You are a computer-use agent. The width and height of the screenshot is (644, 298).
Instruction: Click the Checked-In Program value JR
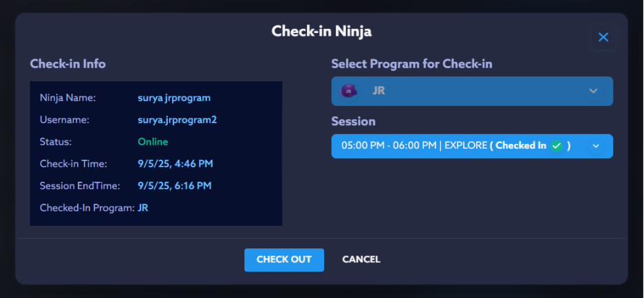144,208
